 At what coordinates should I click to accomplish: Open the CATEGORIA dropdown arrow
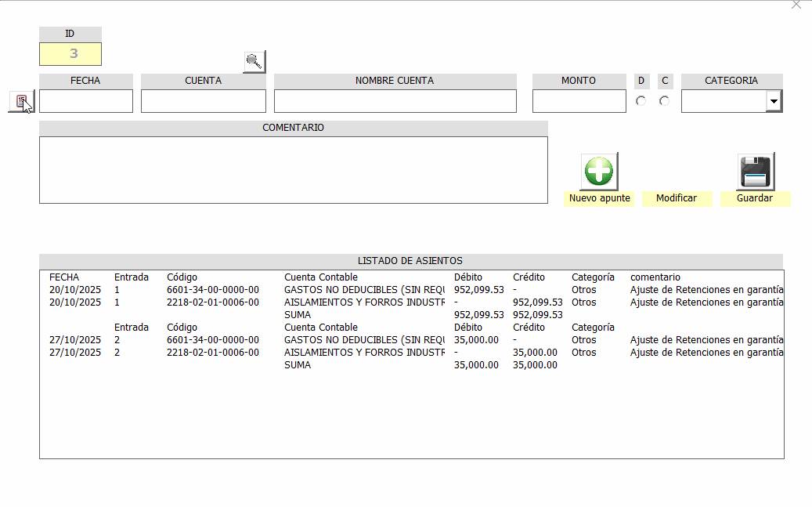tap(774, 101)
